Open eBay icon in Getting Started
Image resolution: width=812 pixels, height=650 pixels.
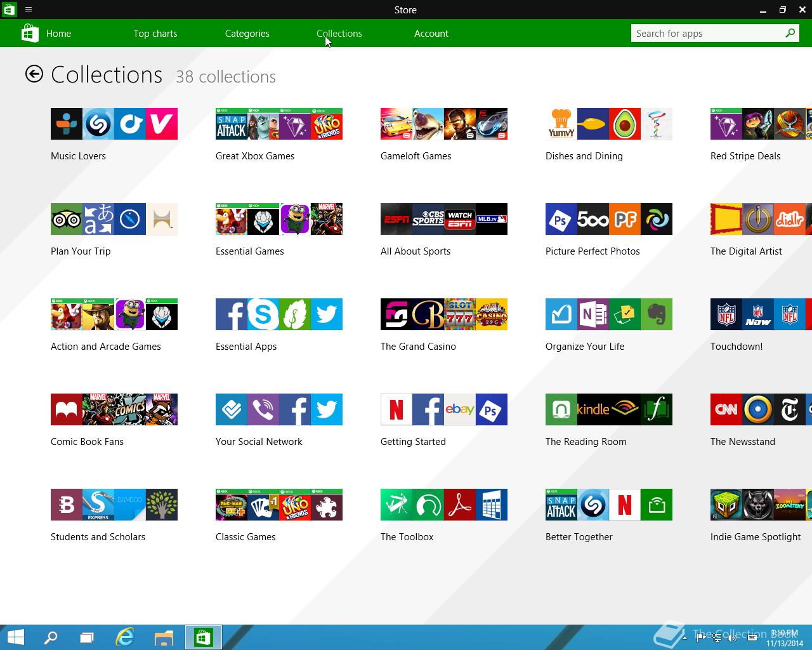click(x=460, y=409)
